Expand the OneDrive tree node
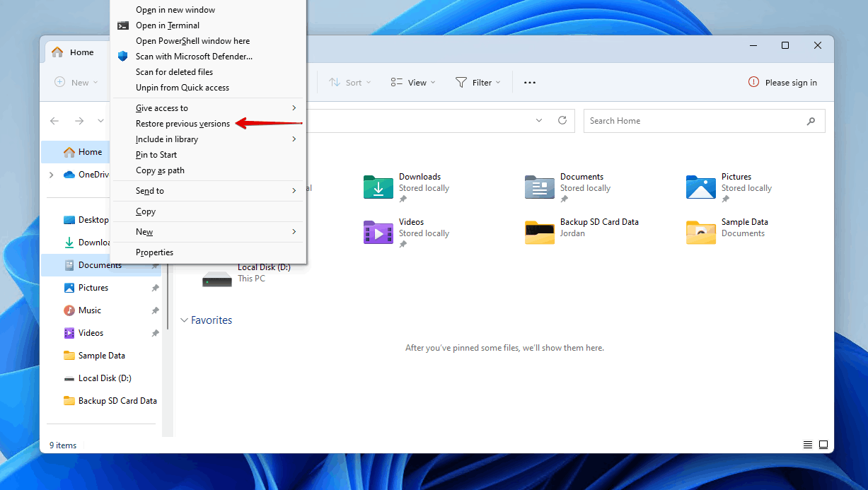This screenshot has width=868, height=490. pyautogui.click(x=51, y=175)
